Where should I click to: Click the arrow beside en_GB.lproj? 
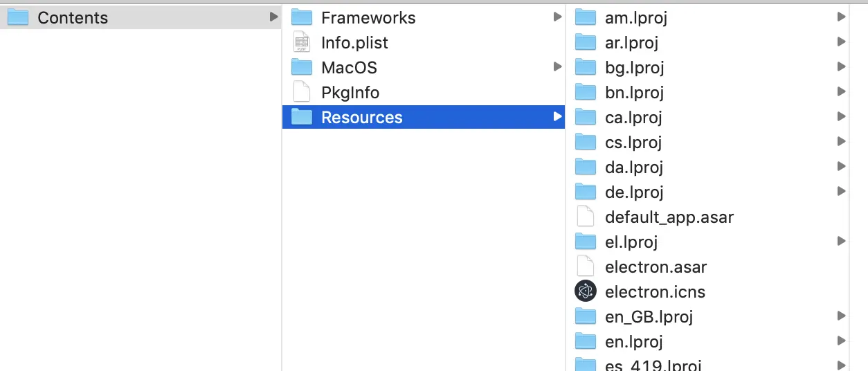coord(841,316)
